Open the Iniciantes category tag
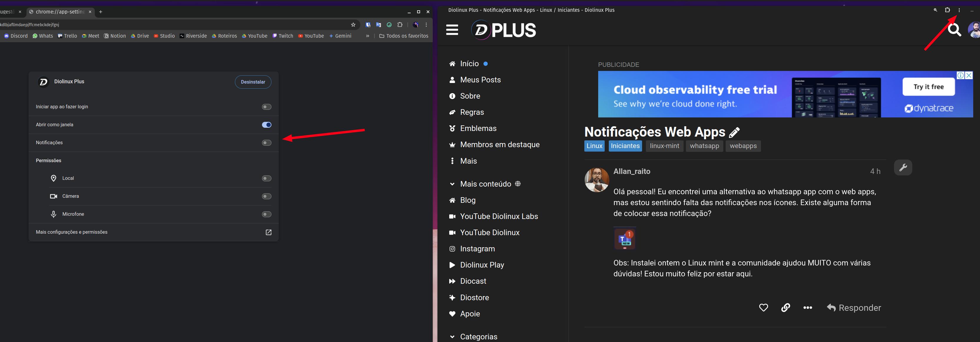 tap(625, 146)
